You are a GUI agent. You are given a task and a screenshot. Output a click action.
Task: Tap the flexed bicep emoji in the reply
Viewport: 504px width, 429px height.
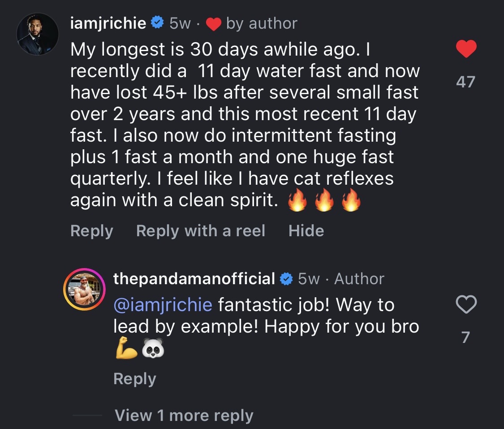[x=126, y=348]
